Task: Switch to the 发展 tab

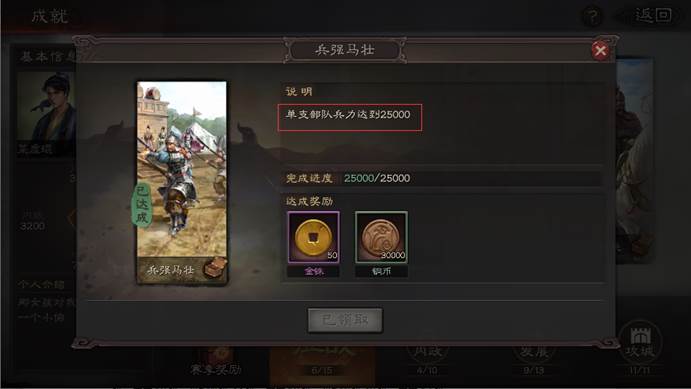Action: coord(533,359)
